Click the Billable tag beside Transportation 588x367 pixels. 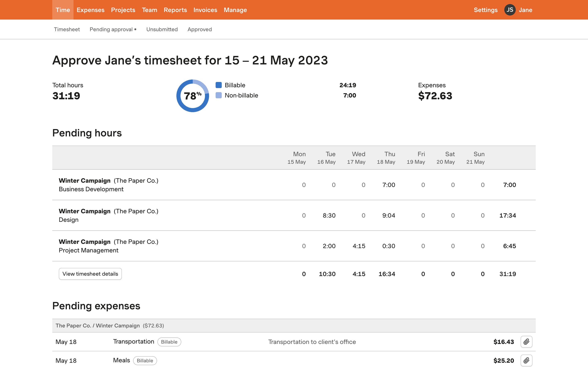[x=169, y=342]
